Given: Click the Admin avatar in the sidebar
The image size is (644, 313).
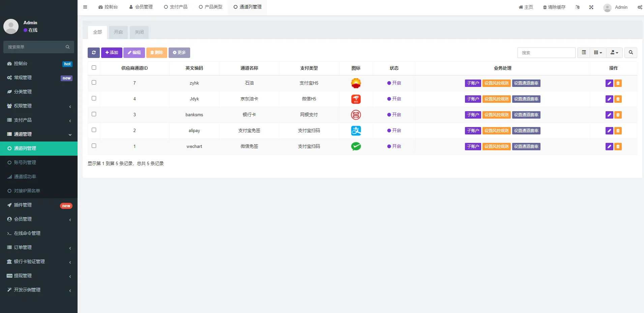Looking at the screenshot, I should point(11,26).
